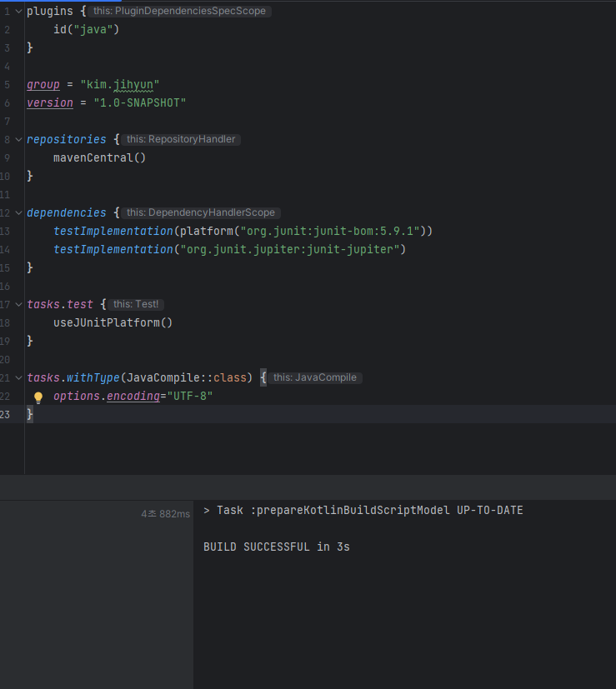Click the 4초 882ms build duration
The image size is (616, 689).
[x=165, y=514]
